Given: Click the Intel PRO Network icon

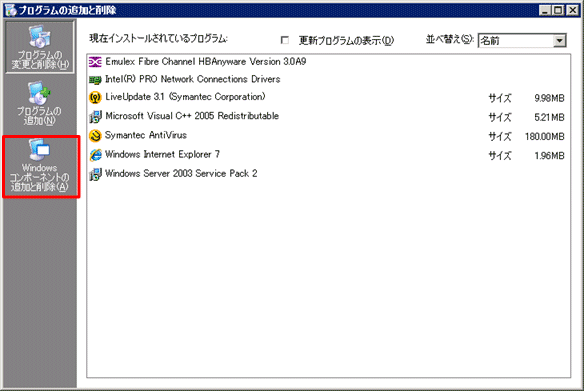Looking at the screenshot, I should tap(95, 80).
